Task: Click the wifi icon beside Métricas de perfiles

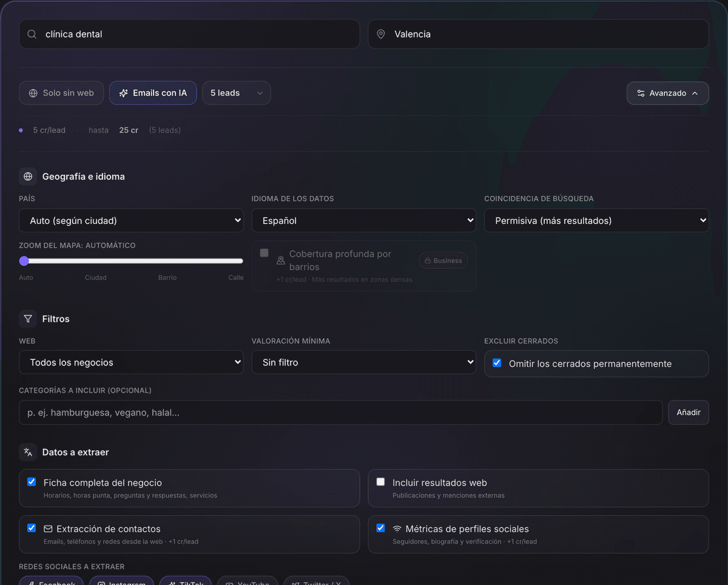Action: click(x=397, y=529)
